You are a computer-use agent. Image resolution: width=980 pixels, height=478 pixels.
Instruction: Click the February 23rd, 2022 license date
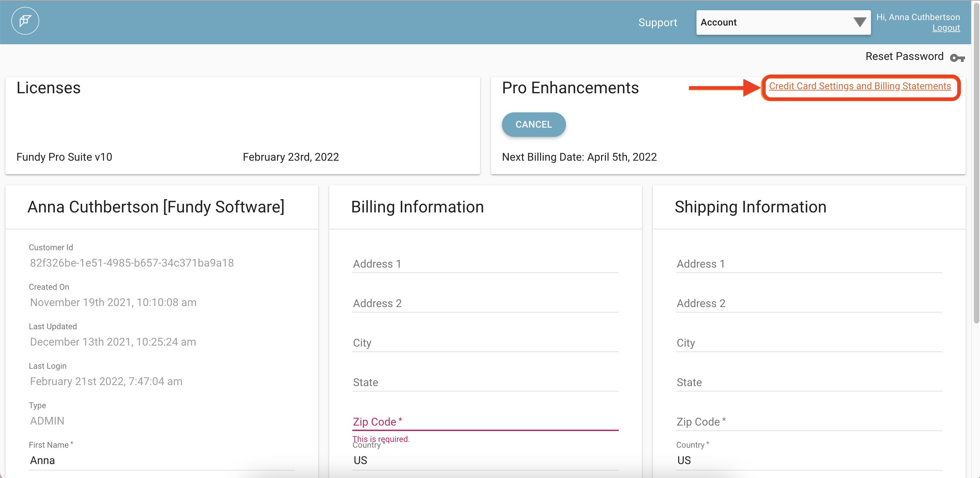pyautogui.click(x=291, y=157)
